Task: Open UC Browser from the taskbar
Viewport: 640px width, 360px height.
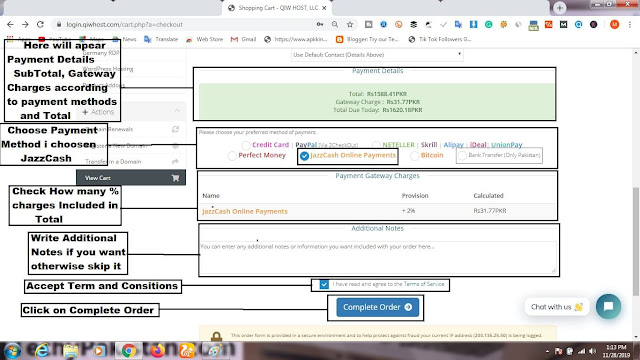Action: tap(187, 351)
